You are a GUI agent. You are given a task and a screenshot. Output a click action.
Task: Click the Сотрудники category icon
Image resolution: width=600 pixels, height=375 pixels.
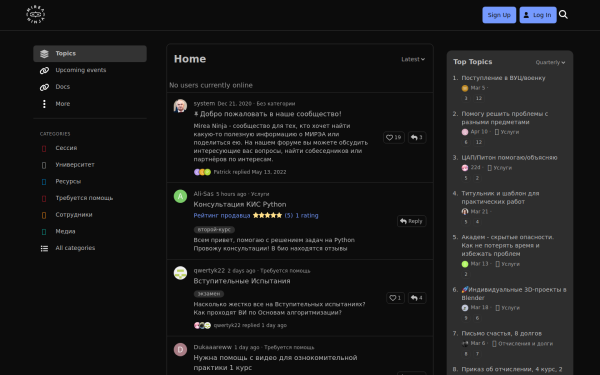coord(44,215)
